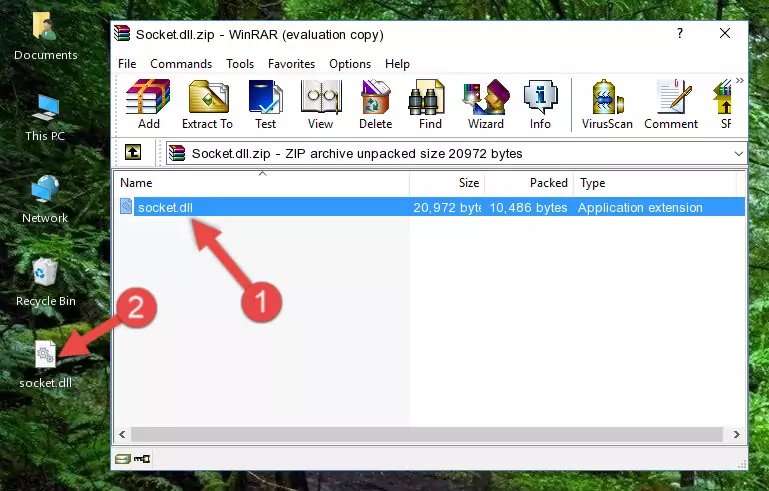Close the WinRAR window
The image size is (769, 491).
[x=725, y=33]
